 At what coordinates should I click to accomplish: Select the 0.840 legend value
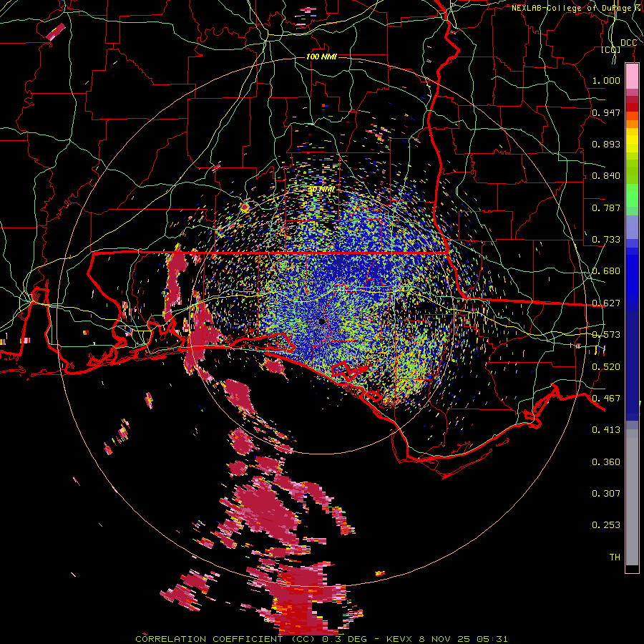click(x=606, y=176)
